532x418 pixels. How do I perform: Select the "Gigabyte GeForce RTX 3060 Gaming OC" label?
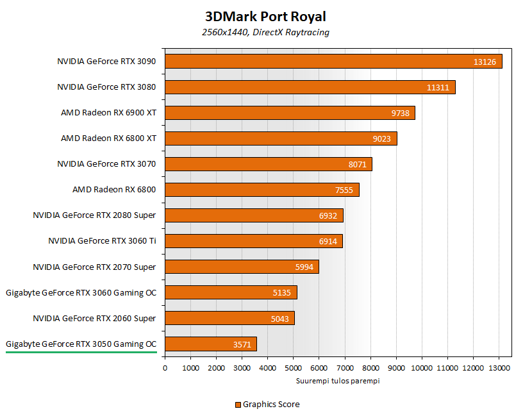pyautogui.click(x=81, y=293)
